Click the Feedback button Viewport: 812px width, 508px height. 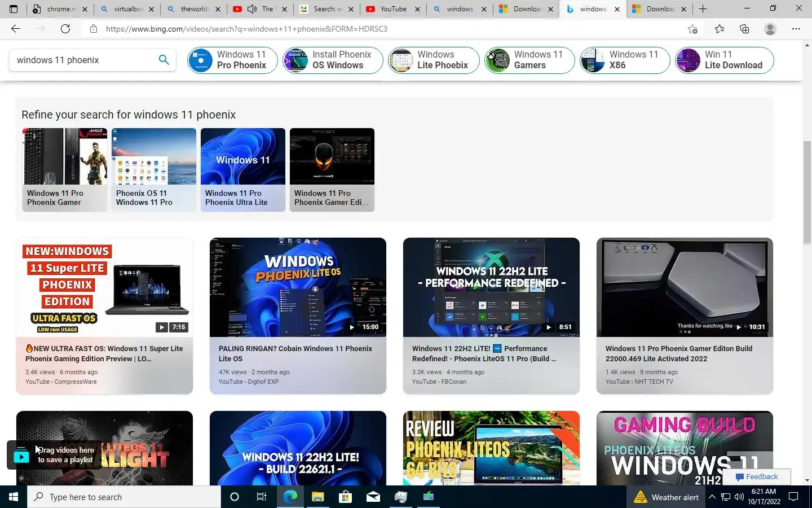[757, 477]
